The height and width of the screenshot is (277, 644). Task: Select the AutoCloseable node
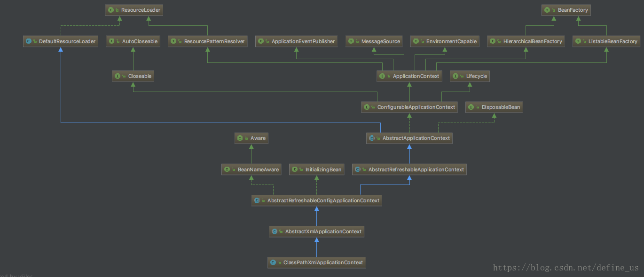point(134,41)
